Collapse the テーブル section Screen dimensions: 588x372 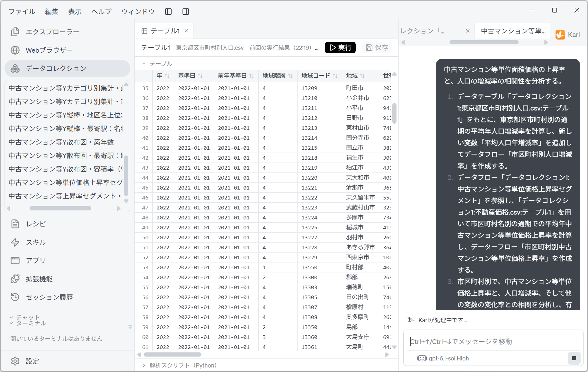click(x=144, y=64)
